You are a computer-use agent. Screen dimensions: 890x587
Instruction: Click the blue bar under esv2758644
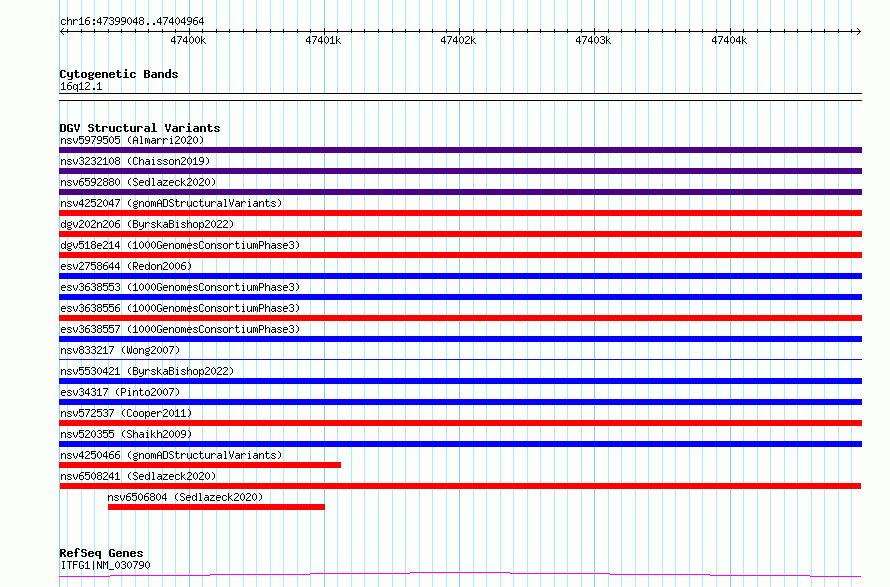(x=460, y=276)
